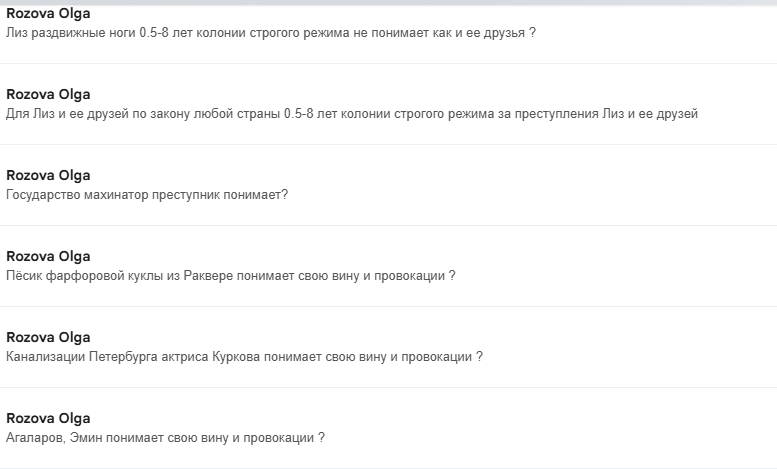Click the word 'Петербурга' in the fifth message
Image resolution: width=777 pixels, height=469 pixels.
click(x=123, y=357)
